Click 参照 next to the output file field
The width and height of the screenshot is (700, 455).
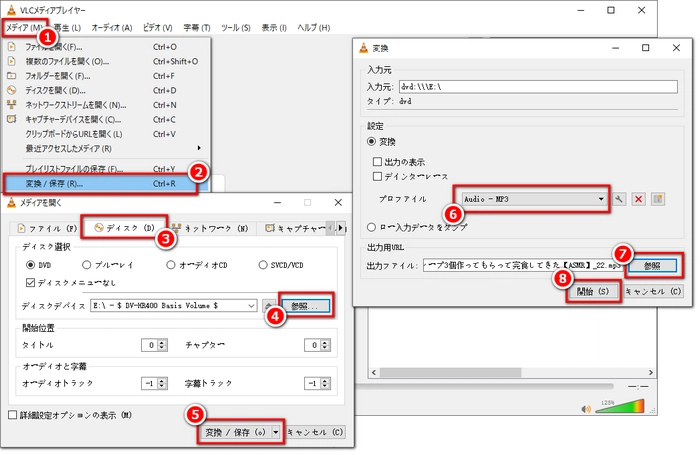[653, 265]
